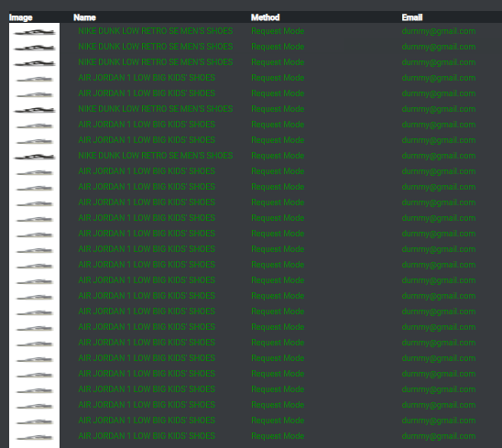Click dummy@gmail.com in the topmost row
502x448 pixels.
tap(438, 31)
